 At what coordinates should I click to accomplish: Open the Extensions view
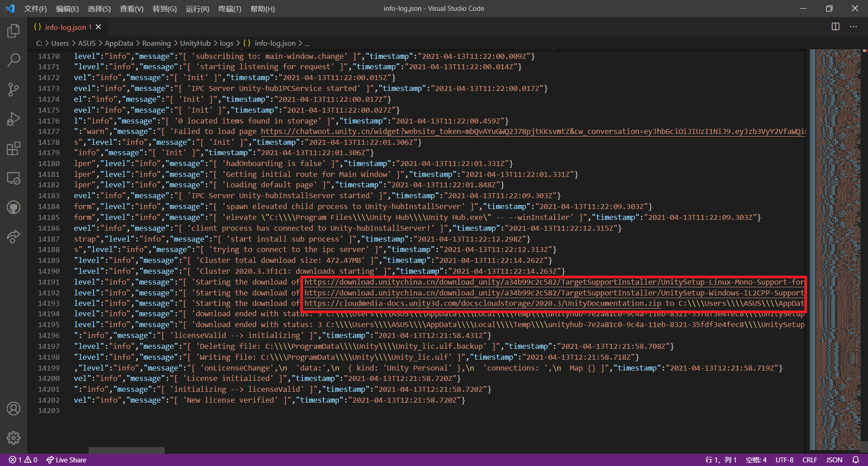tap(14, 148)
